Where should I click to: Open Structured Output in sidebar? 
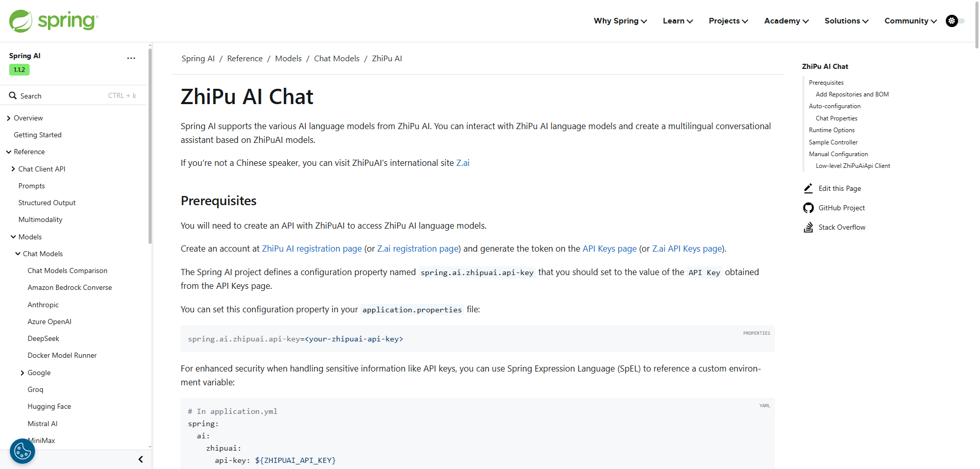coord(47,203)
